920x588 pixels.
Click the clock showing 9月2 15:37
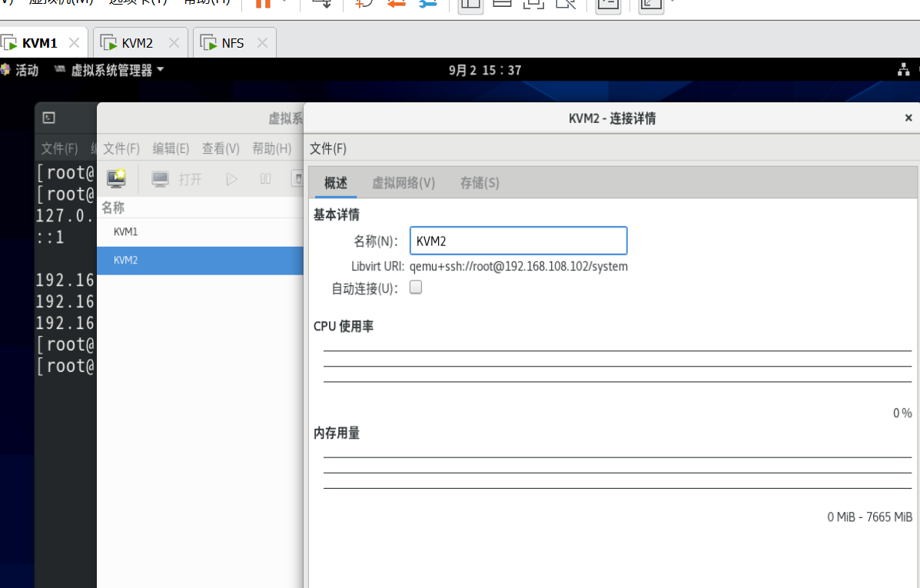(x=485, y=71)
